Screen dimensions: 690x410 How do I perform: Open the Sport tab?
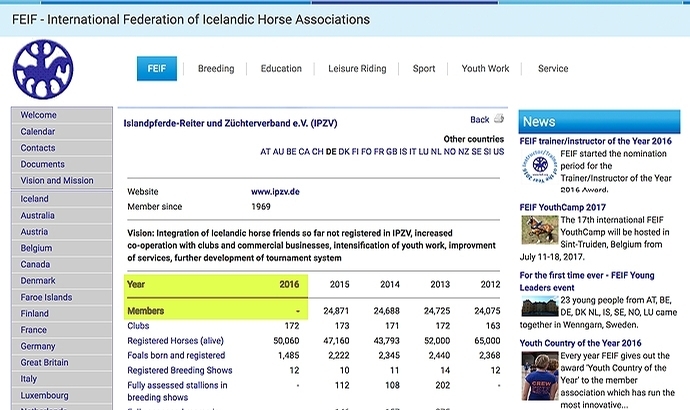tap(424, 69)
